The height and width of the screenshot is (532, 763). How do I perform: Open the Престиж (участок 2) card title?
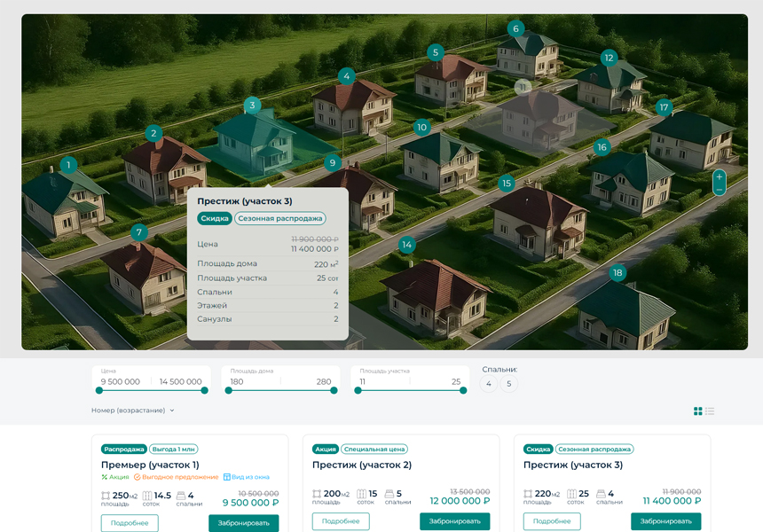[x=362, y=465]
